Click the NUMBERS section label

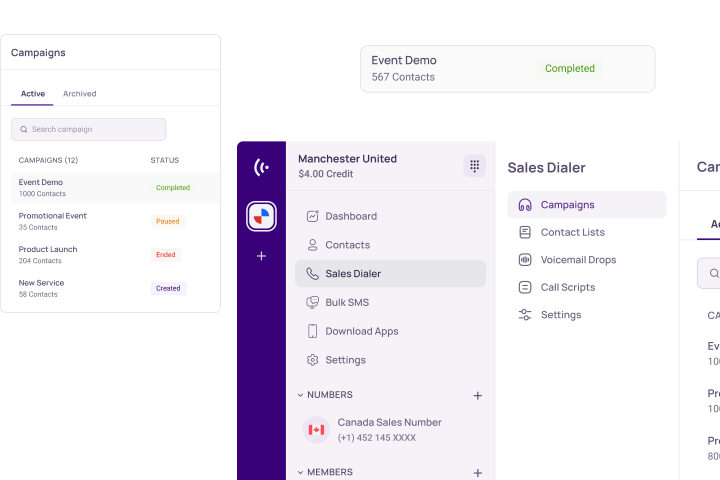click(330, 395)
